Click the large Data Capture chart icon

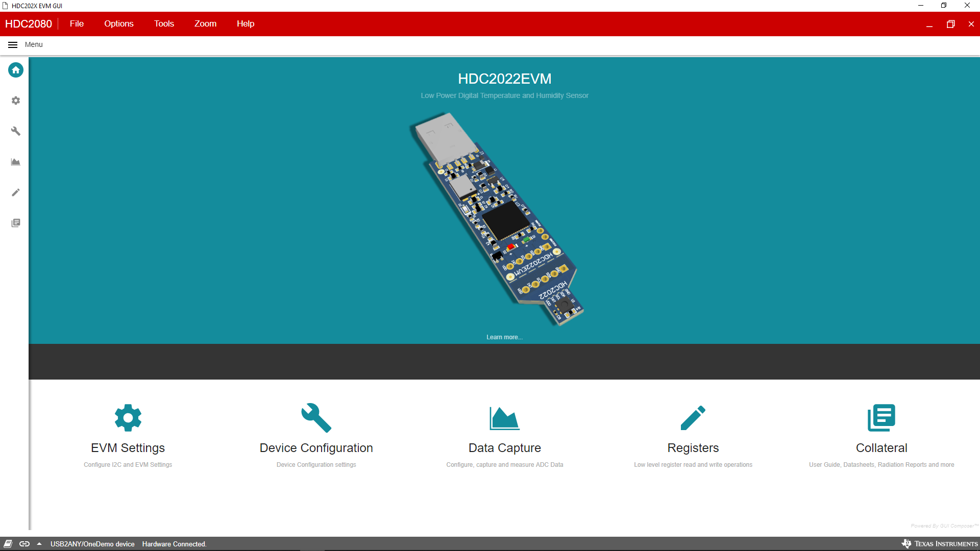pos(504,418)
